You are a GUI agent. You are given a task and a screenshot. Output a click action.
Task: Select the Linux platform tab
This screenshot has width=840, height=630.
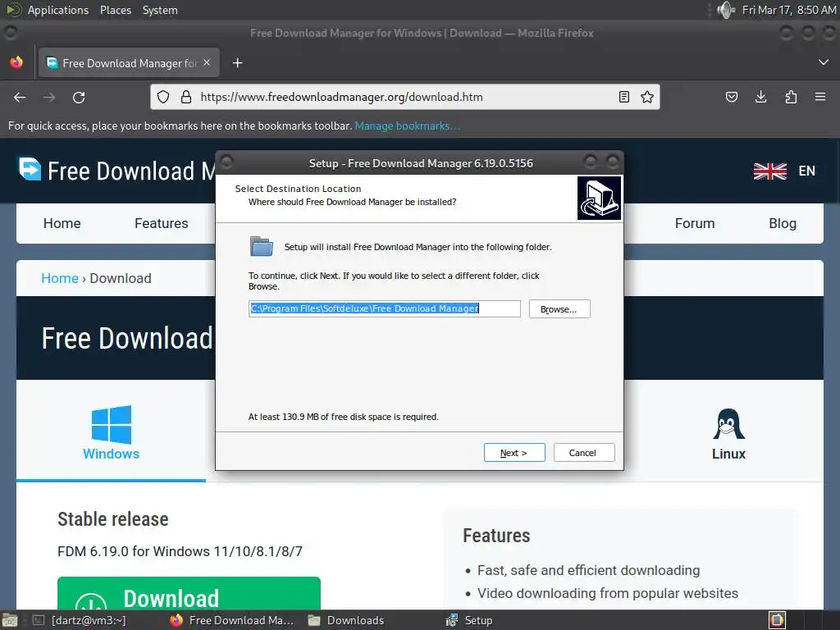point(728,431)
